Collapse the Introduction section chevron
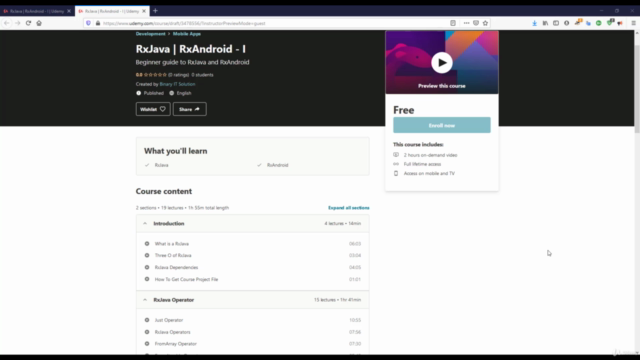Viewport: 640px width, 360px height. click(145, 224)
